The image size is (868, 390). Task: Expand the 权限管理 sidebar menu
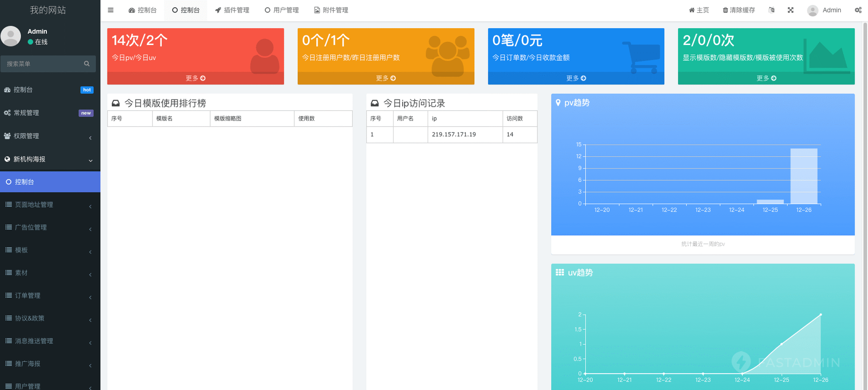(x=50, y=136)
